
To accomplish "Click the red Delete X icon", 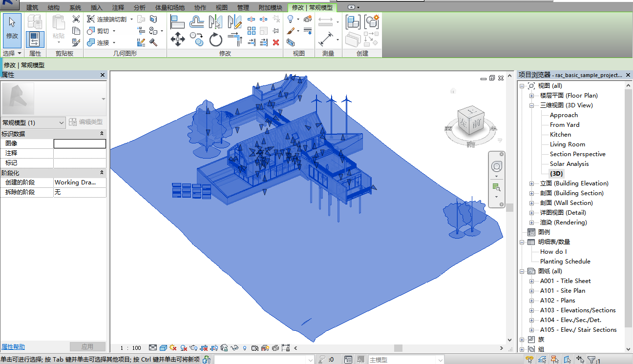I will point(276,42).
